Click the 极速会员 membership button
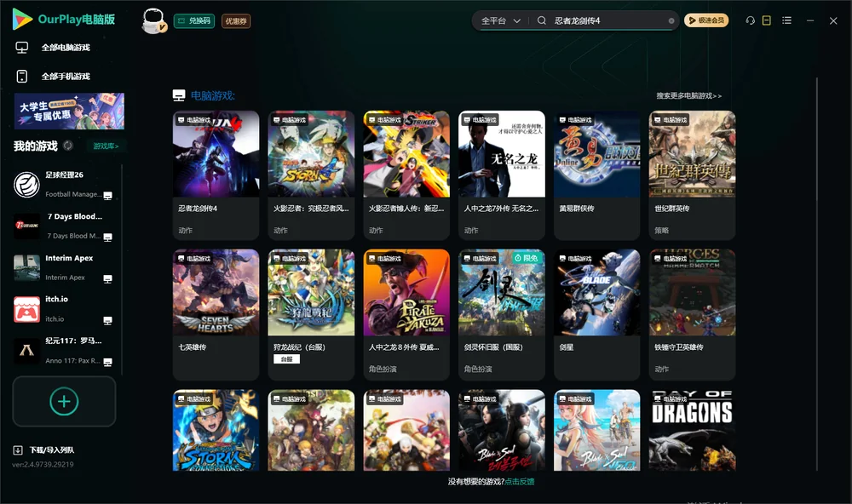 pyautogui.click(x=705, y=20)
